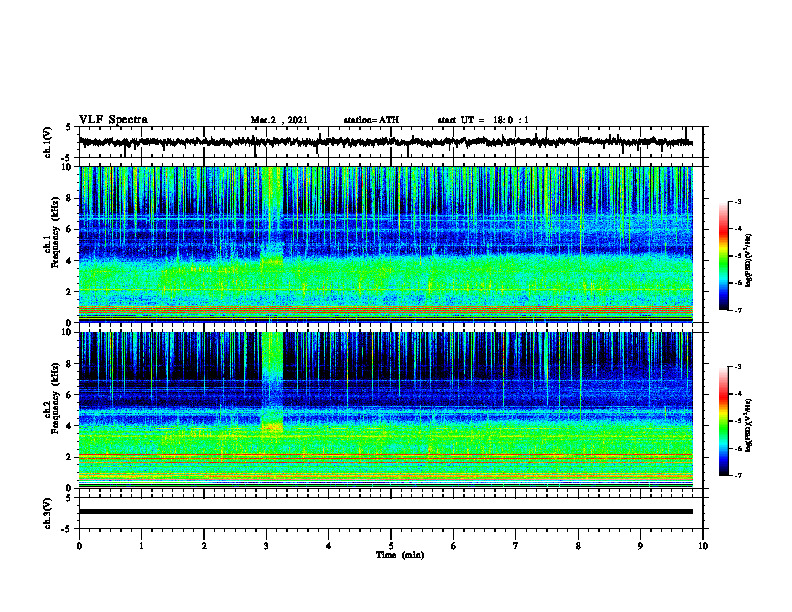Click the ch.1 colorbar log(PSD) label

[x=749, y=260]
